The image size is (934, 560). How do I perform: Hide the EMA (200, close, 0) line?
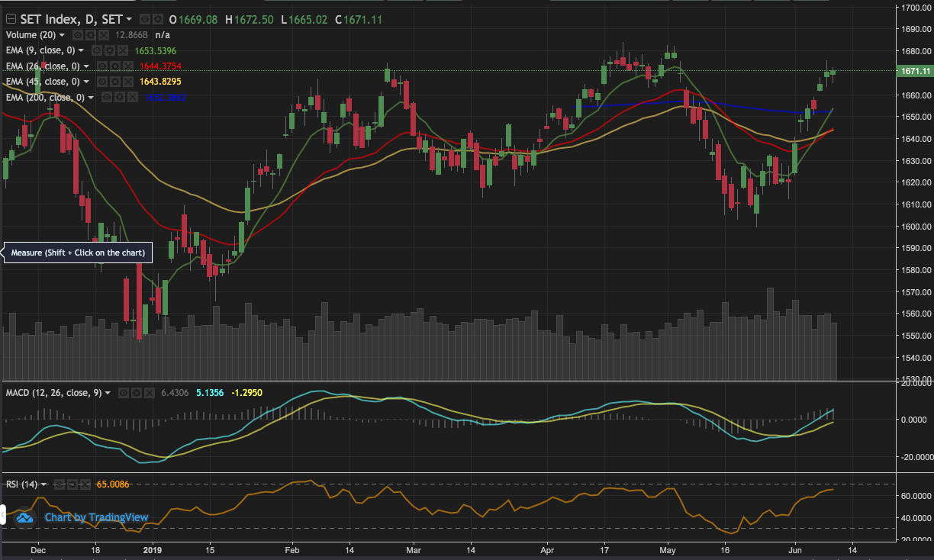(x=107, y=97)
